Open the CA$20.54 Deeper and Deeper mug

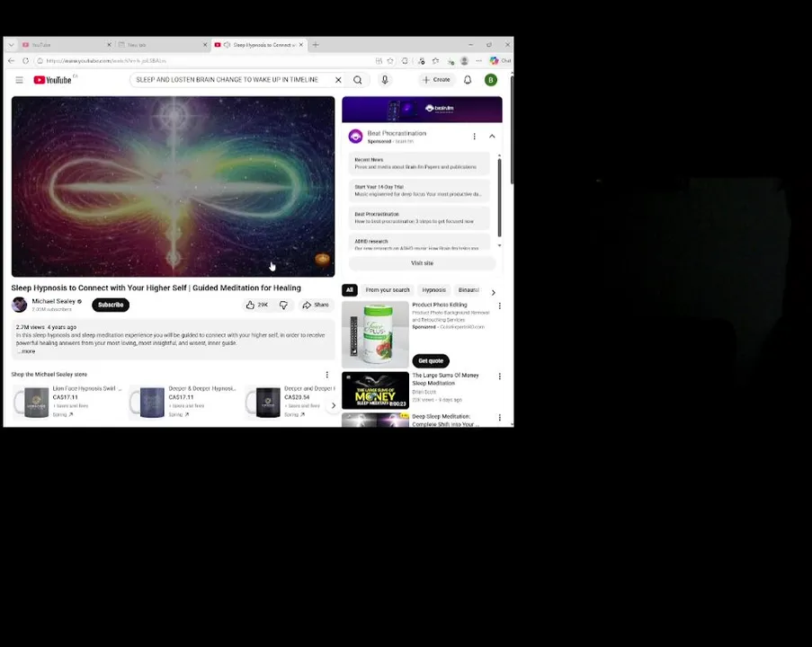pos(290,402)
